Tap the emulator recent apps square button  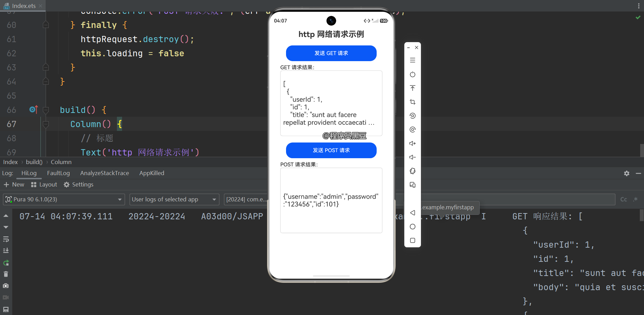[413, 240]
